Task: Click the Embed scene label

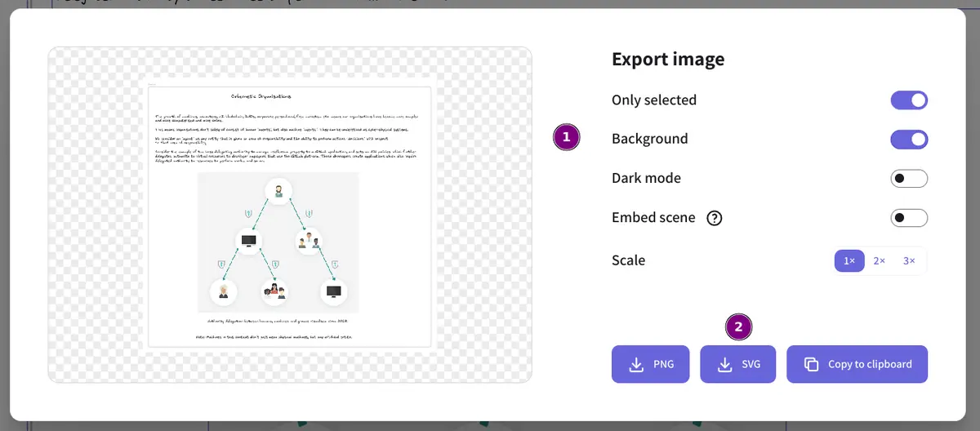Action: 653,218
